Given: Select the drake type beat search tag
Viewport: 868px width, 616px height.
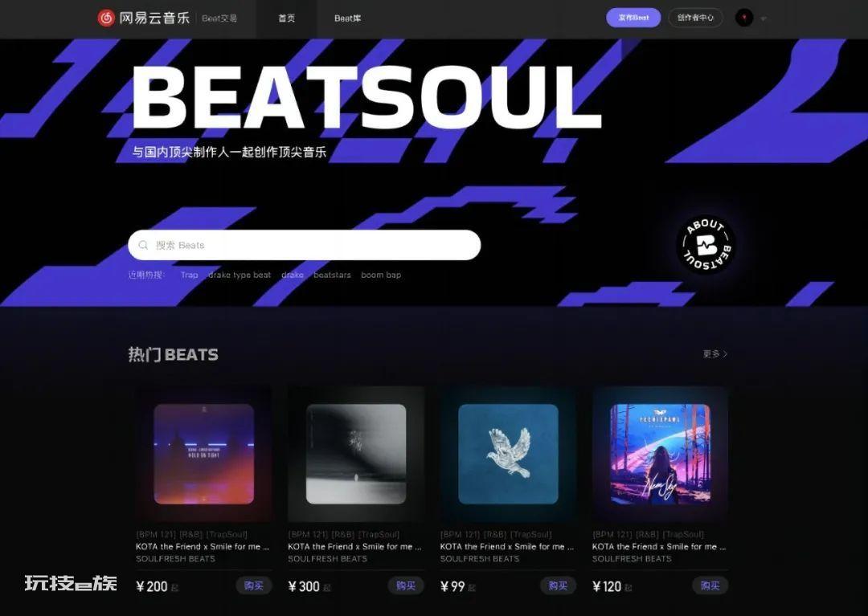Looking at the screenshot, I should 240,275.
